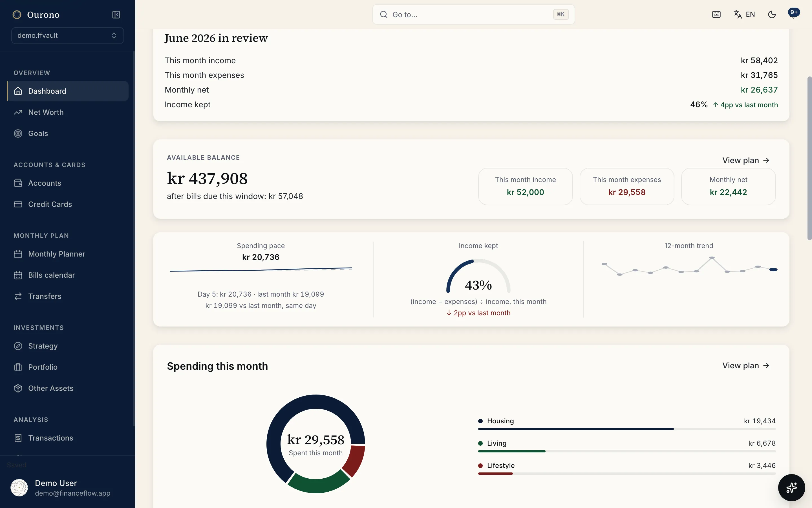Screen dimensions: 812x508
Task: Click the kr 437,908 available balance
Action: (207, 178)
